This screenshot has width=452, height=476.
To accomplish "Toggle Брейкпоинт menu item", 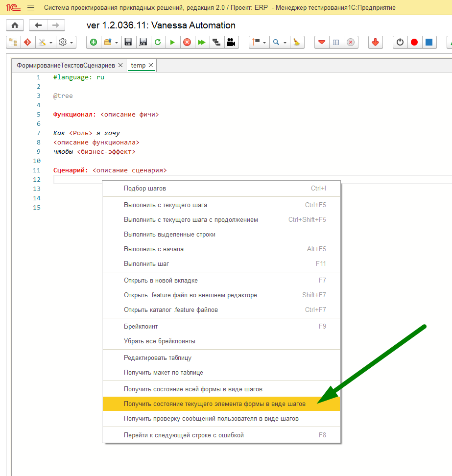I will point(221,326).
